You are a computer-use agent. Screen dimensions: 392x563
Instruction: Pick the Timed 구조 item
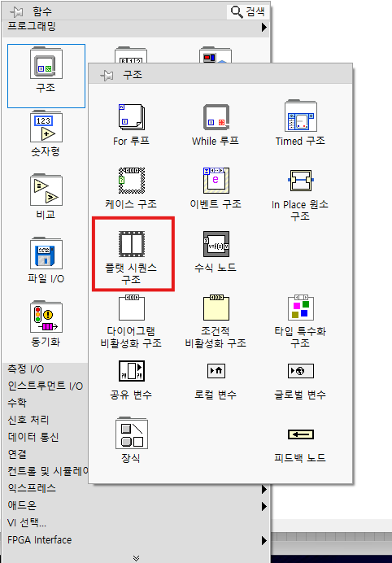pyautogui.click(x=300, y=116)
